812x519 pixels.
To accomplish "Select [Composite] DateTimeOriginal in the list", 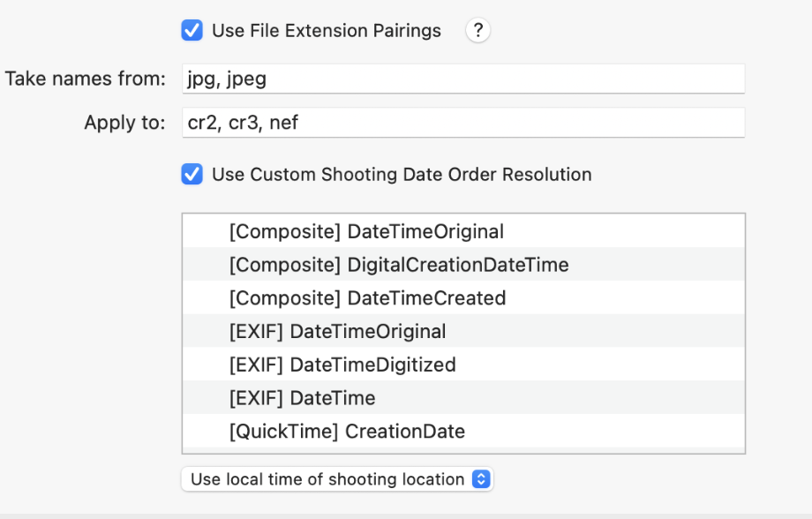I will (x=463, y=231).
